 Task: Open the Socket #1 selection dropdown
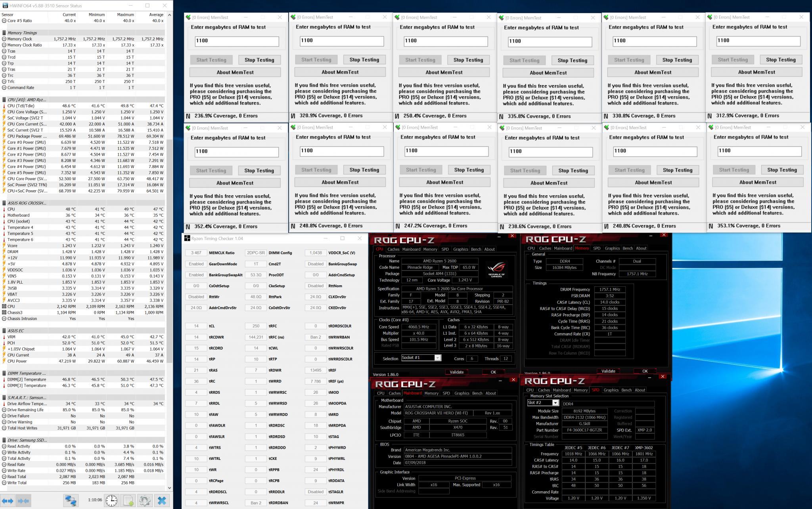(437, 358)
